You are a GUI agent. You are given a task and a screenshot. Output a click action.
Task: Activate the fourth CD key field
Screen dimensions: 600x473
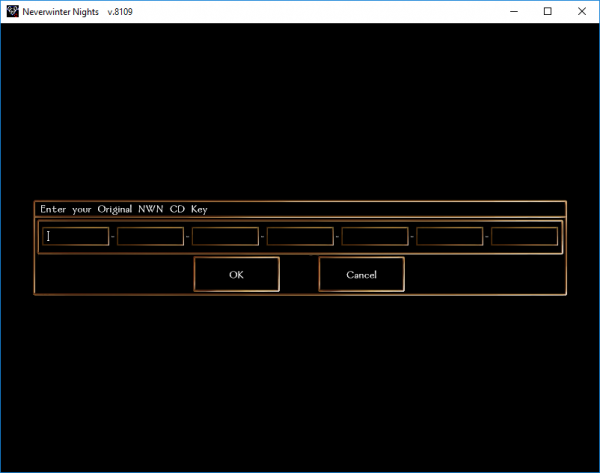point(300,236)
